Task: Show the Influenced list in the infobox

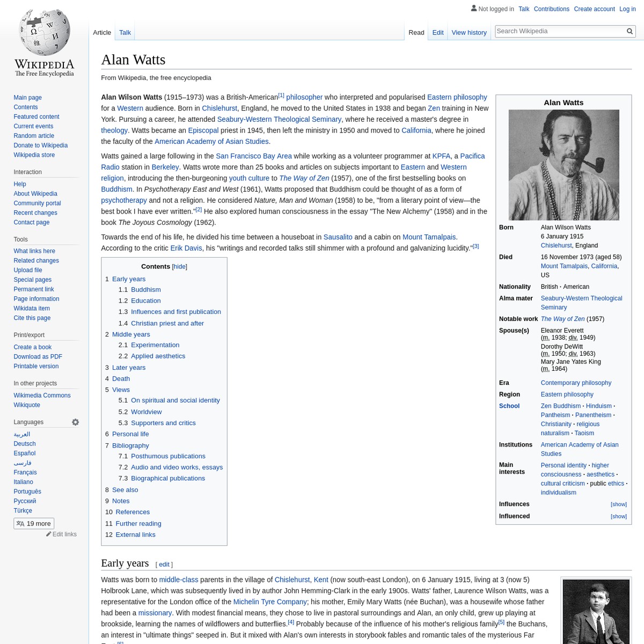Action: click(618, 516)
